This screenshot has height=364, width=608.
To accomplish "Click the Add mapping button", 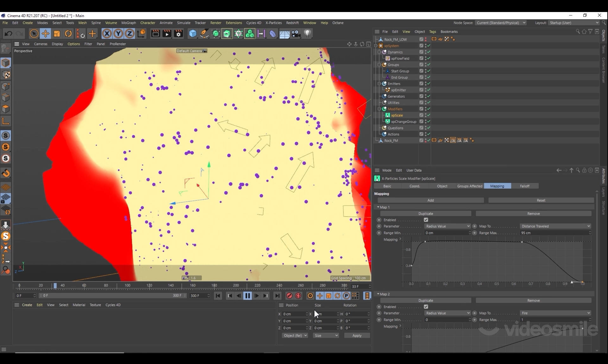I will 430,200.
